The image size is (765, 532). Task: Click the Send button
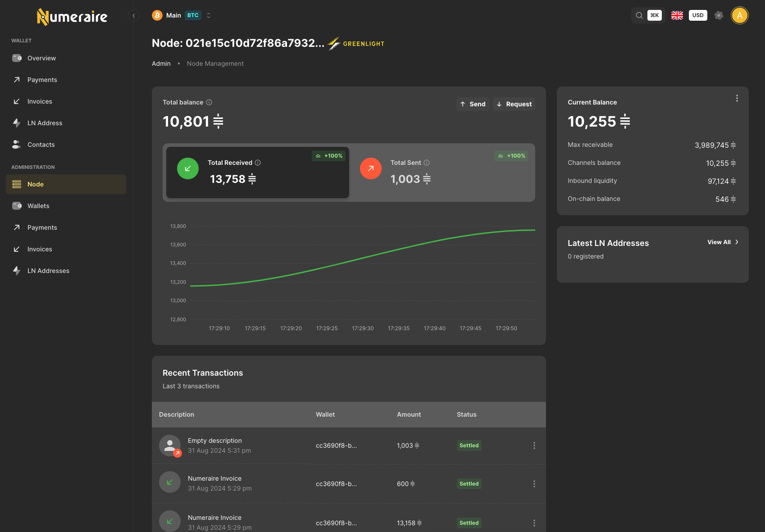[x=473, y=104]
